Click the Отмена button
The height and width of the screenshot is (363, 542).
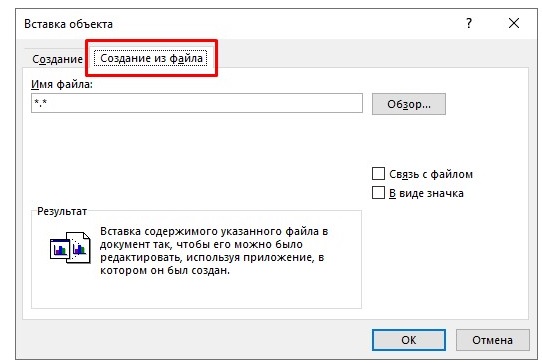(492, 340)
